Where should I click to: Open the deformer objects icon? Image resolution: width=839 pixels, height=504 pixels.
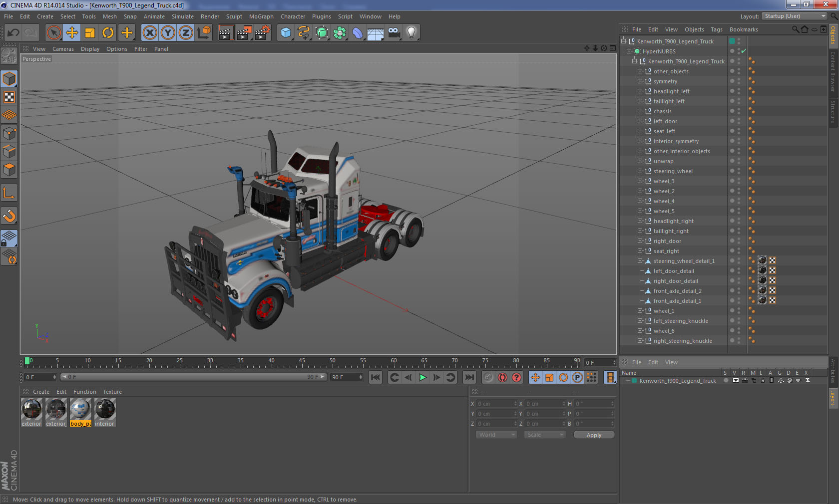pyautogui.click(x=358, y=33)
